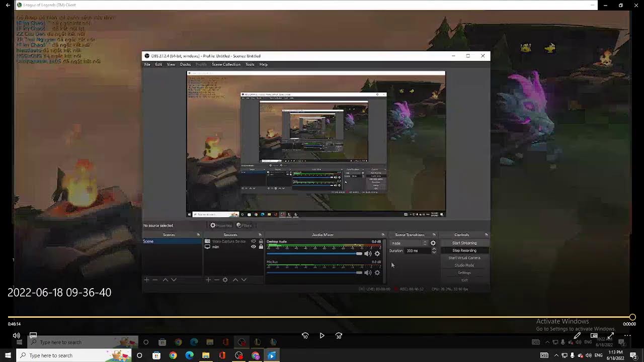Open the Docks menu in OBS
Image resolution: width=644 pixels, height=362 pixels.
(185, 64)
